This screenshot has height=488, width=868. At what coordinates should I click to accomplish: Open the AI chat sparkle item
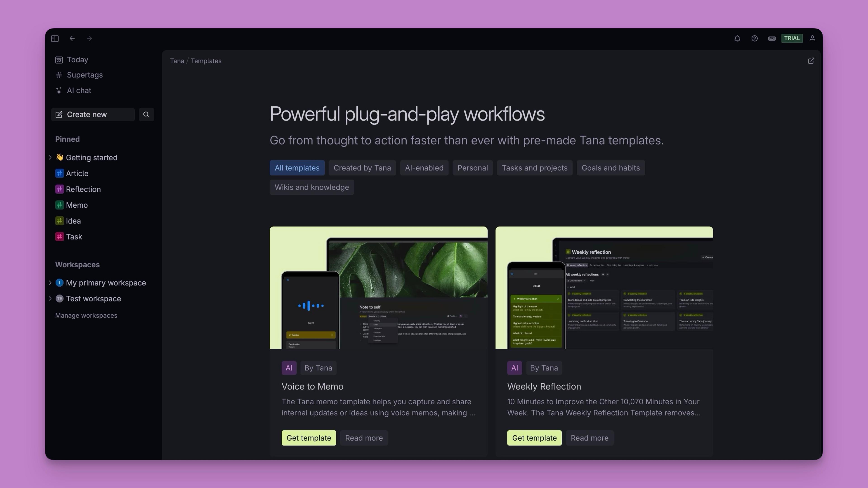[x=79, y=90]
